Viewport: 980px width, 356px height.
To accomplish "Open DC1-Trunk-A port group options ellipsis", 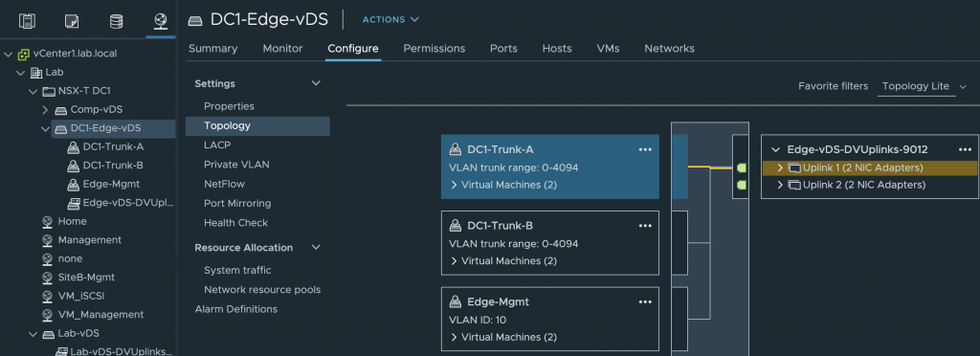I will pyautogui.click(x=645, y=150).
